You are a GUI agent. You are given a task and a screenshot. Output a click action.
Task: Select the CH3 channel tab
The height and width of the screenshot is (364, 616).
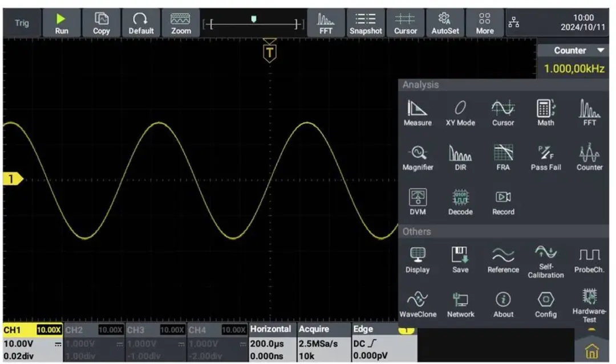click(156, 342)
